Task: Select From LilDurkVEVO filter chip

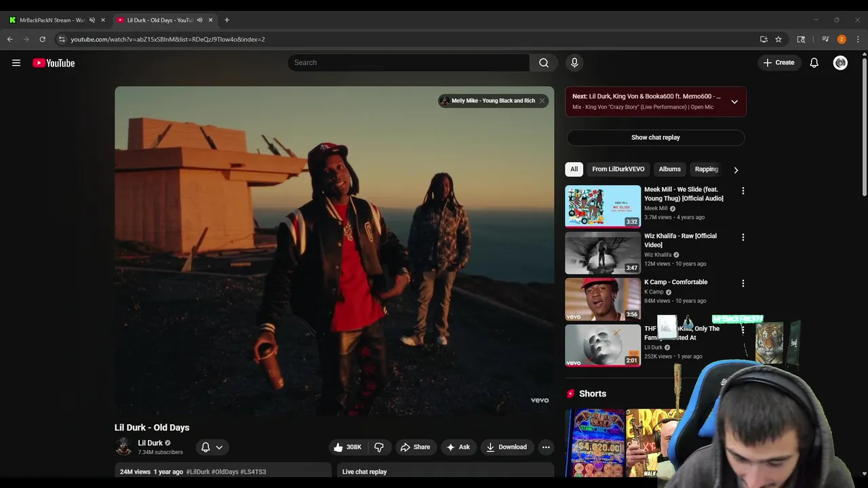Action: pos(618,169)
